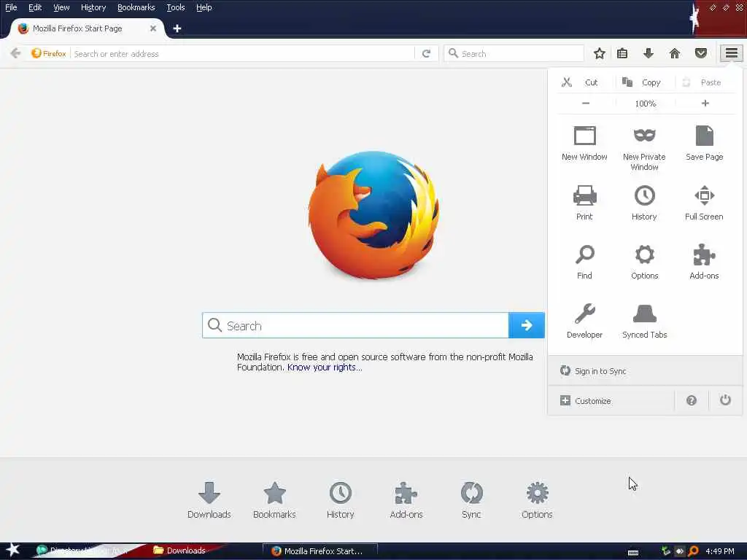Follow Know your rights link
The image size is (747, 560).
tap(325, 367)
